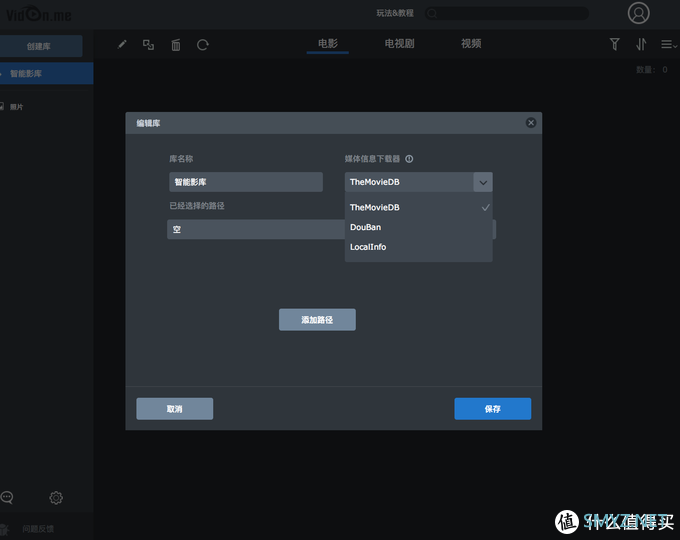Open the 玩法&教程 link

[395, 13]
